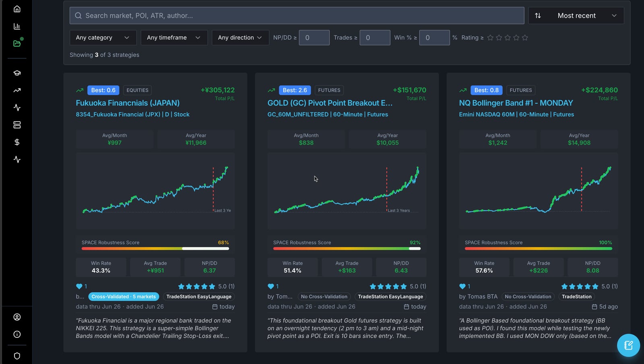
Task: Expand the Any category dropdown
Action: tap(103, 37)
